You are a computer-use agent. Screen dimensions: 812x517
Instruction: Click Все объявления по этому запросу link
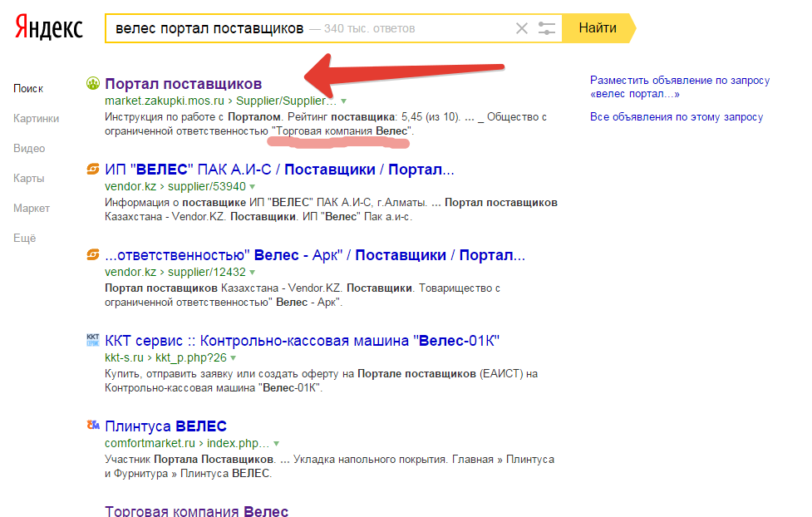(x=677, y=117)
